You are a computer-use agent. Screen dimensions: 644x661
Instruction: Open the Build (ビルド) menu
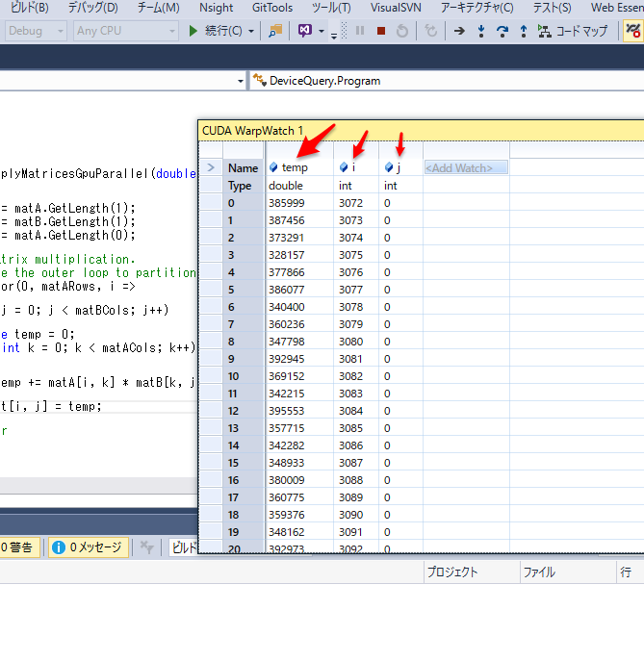pyautogui.click(x=30, y=8)
